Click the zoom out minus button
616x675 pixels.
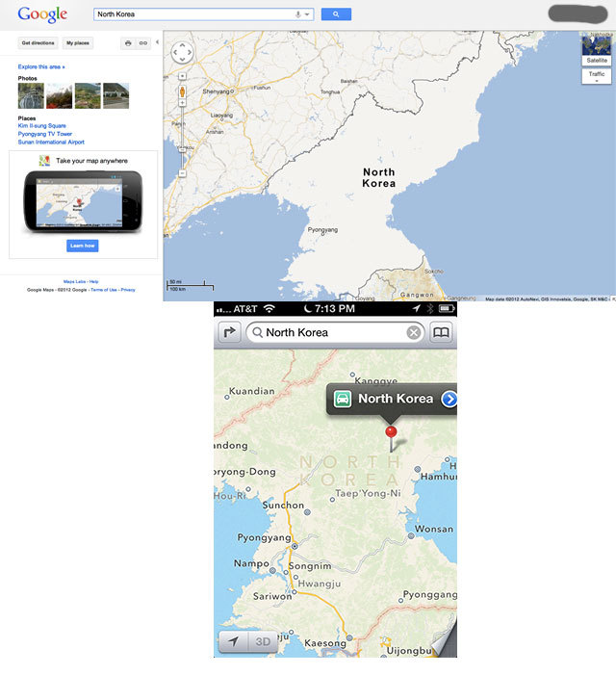tap(182, 173)
